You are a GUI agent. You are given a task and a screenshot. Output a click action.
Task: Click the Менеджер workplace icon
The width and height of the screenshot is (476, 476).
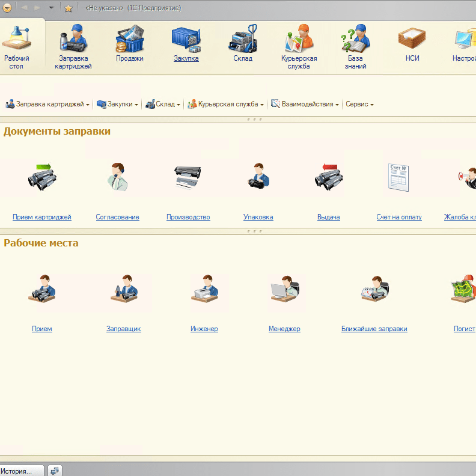pyautogui.click(x=285, y=288)
